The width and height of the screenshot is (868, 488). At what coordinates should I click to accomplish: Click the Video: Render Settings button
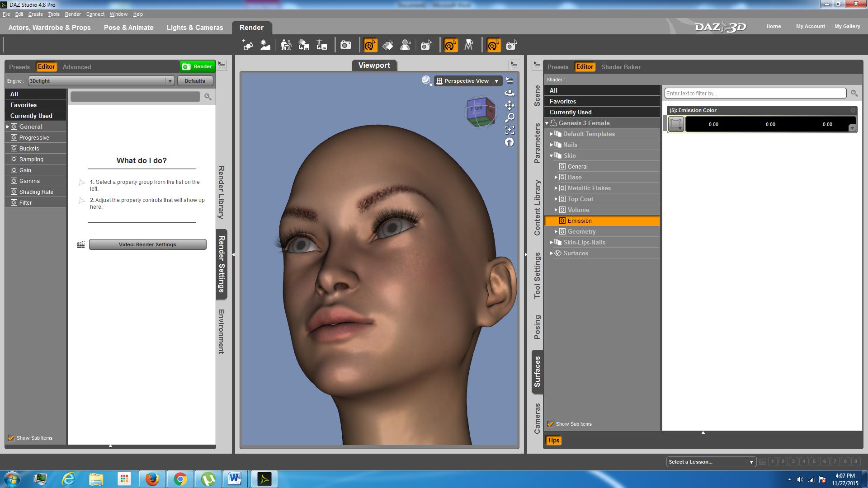pyautogui.click(x=147, y=244)
